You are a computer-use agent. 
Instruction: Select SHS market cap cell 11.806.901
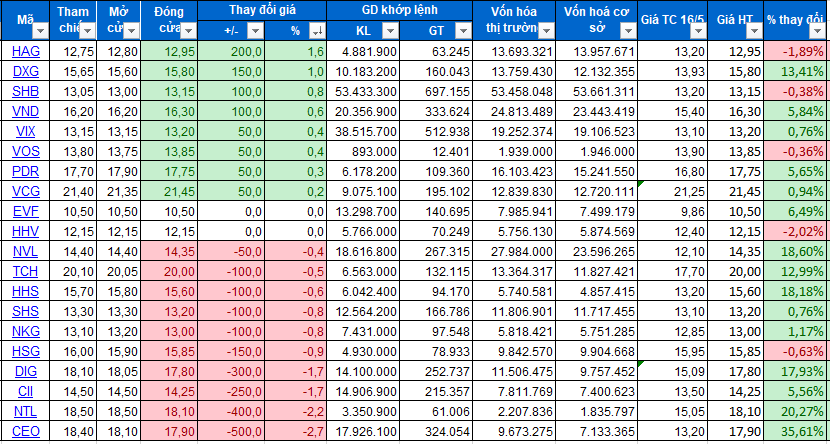pyautogui.click(x=514, y=311)
